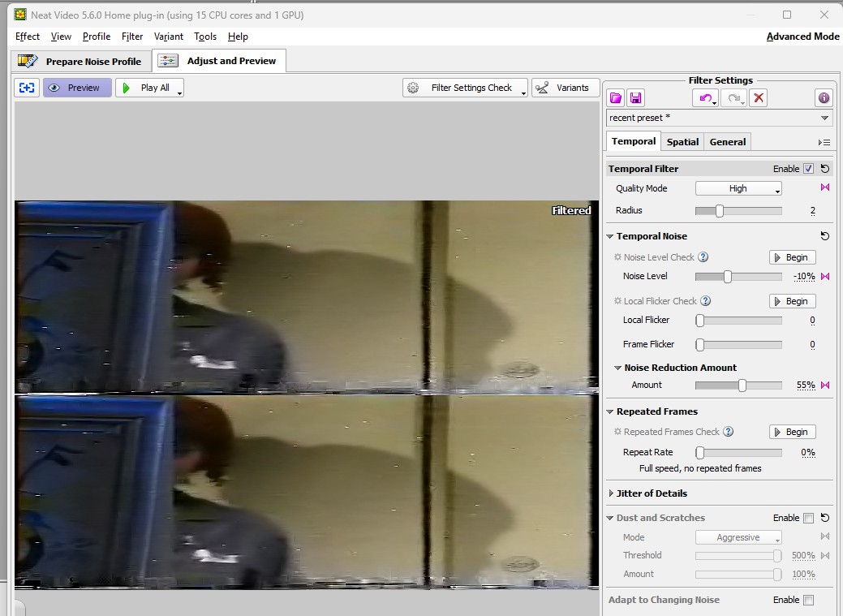843x616 pixels.
Task: Enable the Dust and Scratches checkbox
Action: pyautogui.click(x=808, y=518)
